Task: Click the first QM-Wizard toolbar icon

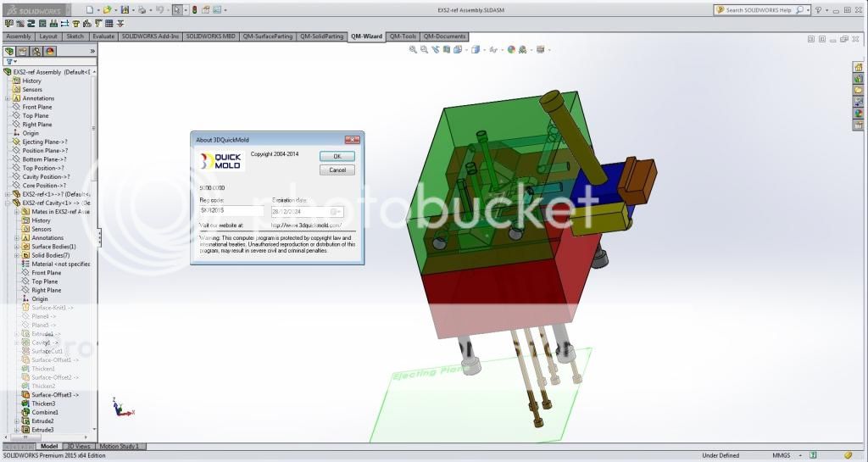Action: click(x=7, y=25)
